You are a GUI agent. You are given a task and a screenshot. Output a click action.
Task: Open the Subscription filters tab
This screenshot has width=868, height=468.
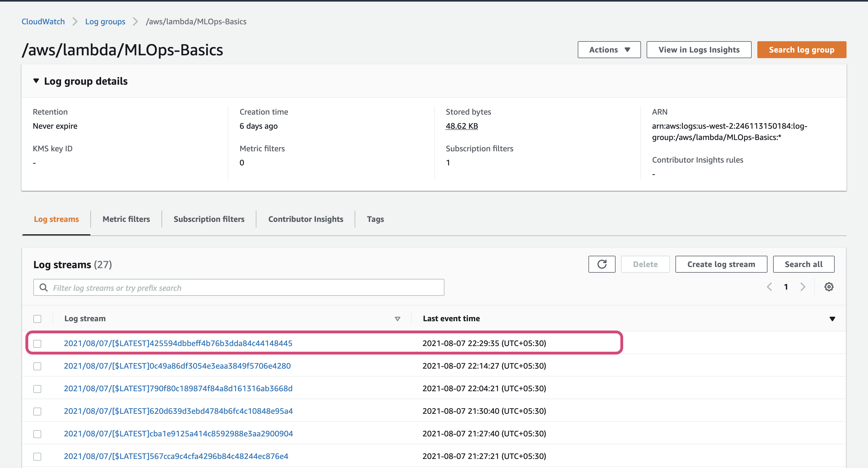tap(209, 219)
